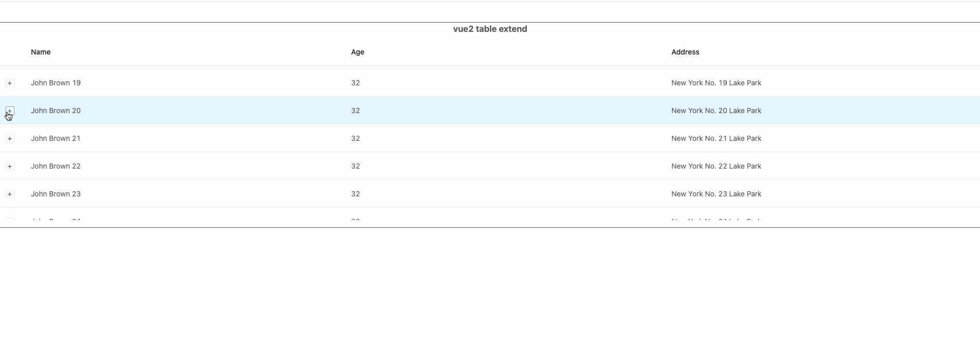Expand the John Brown 20 row
The width and height of the screenshot is (980, 364).
10,111
